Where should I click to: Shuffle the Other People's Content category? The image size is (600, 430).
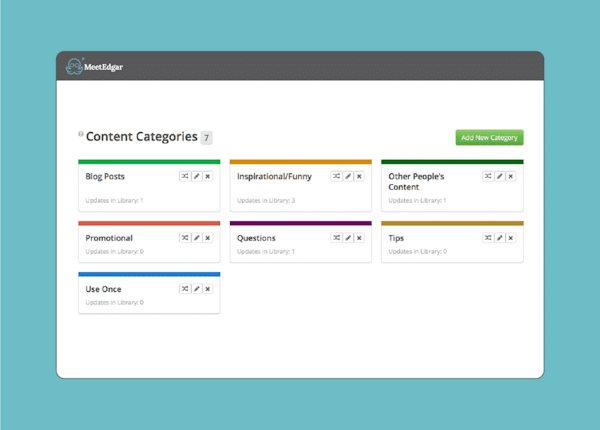click(488, 176)
